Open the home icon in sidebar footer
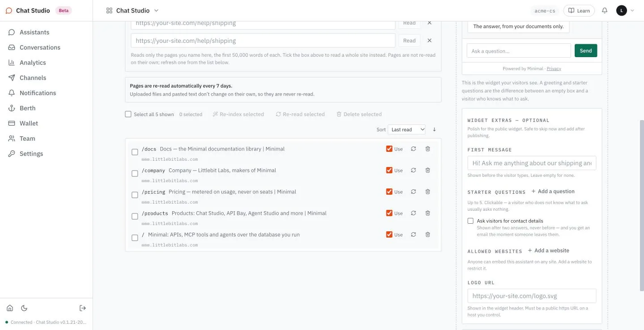This screenshot has width=644, height=330. tap(10, 308)
